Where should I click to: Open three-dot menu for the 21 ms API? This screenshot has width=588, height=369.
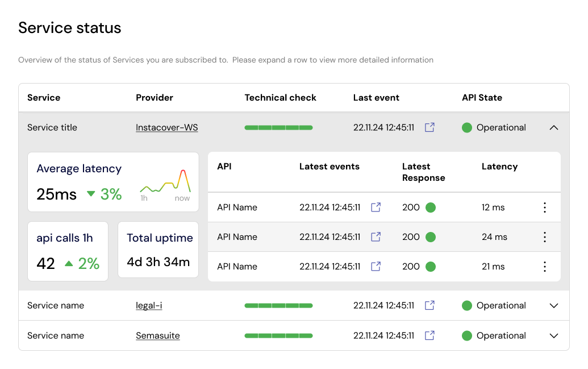[544, 267]
